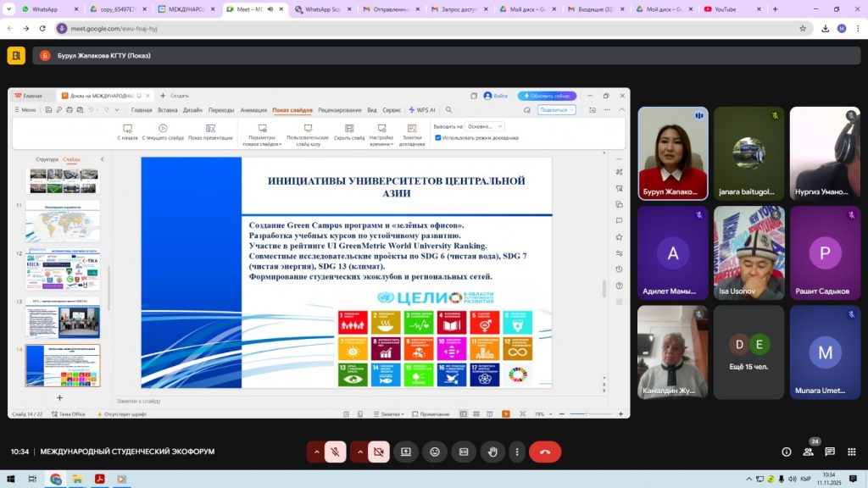Click the present screen button
The image size is (868, 488).
click(x=405, y=452)
